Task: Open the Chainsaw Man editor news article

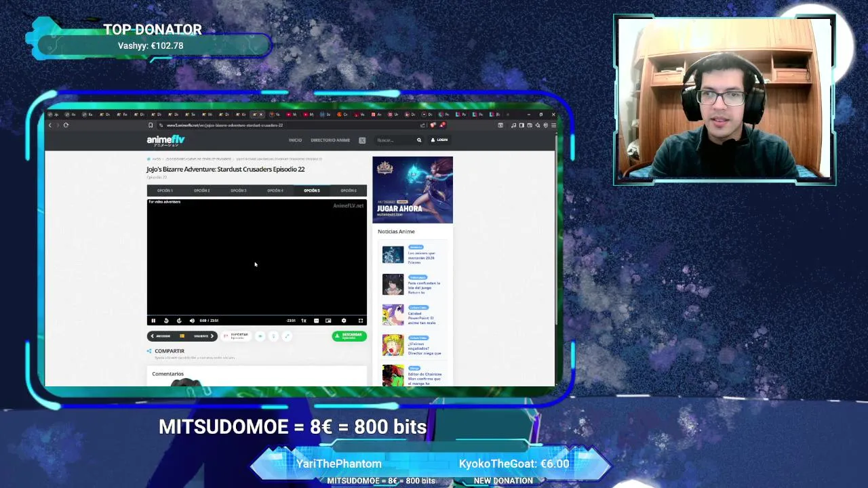Action: pyautogui.click(x=425, y=379)
